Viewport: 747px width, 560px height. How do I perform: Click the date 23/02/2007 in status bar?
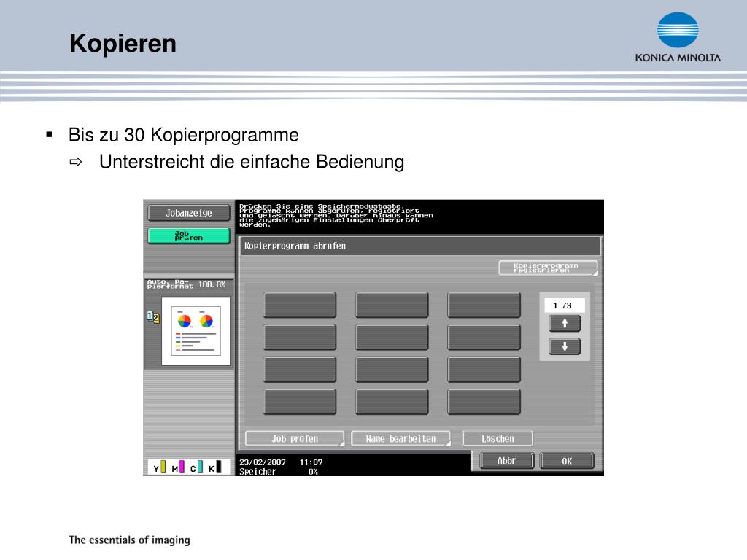pos(263,462)
